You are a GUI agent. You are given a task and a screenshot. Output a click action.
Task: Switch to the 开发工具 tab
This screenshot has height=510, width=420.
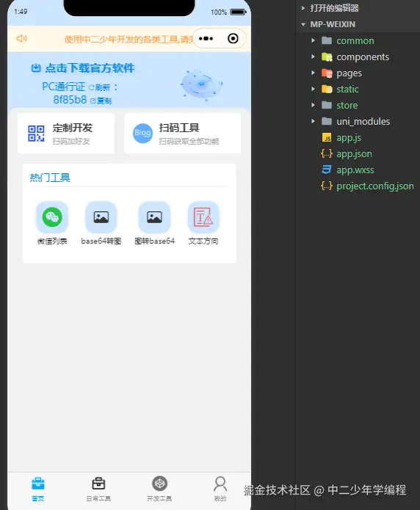[159, 489]
